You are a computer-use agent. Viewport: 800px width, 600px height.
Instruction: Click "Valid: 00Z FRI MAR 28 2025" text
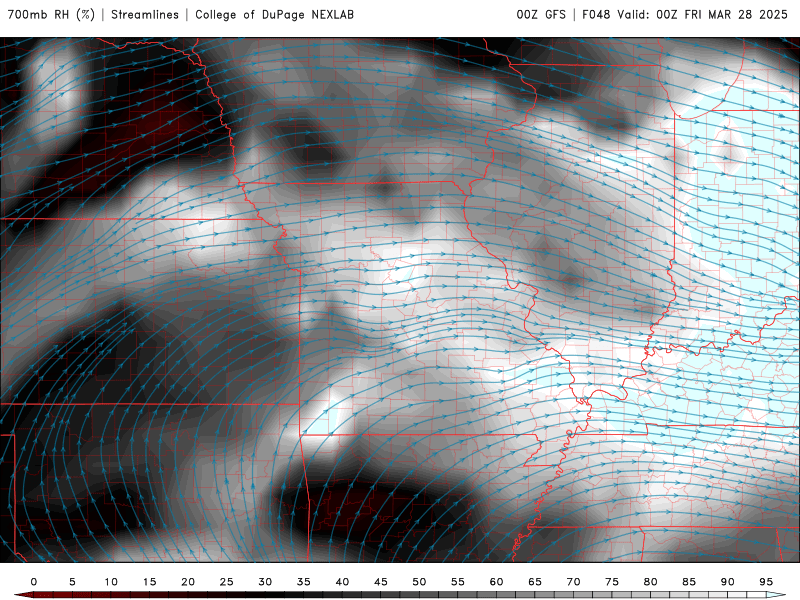(x=703, y=15)
